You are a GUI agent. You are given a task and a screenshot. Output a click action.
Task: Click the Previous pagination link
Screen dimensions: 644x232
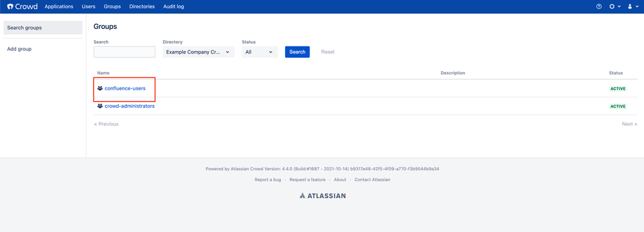coord(106,124)
